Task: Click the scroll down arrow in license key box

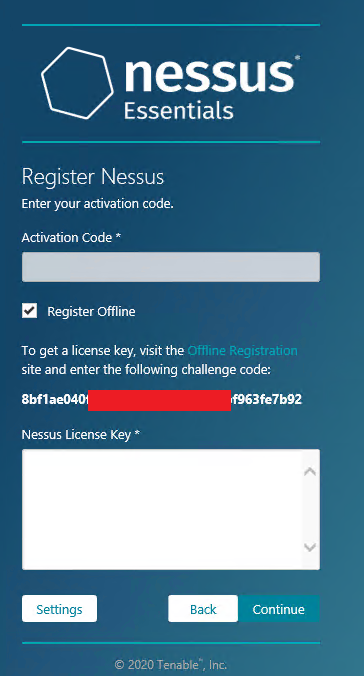Action: (x=310, y=548)
